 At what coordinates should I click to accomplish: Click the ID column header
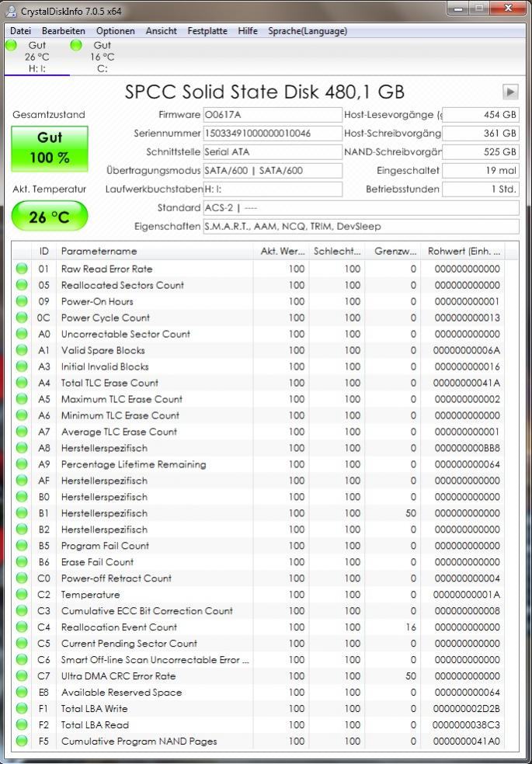[43, 251]
